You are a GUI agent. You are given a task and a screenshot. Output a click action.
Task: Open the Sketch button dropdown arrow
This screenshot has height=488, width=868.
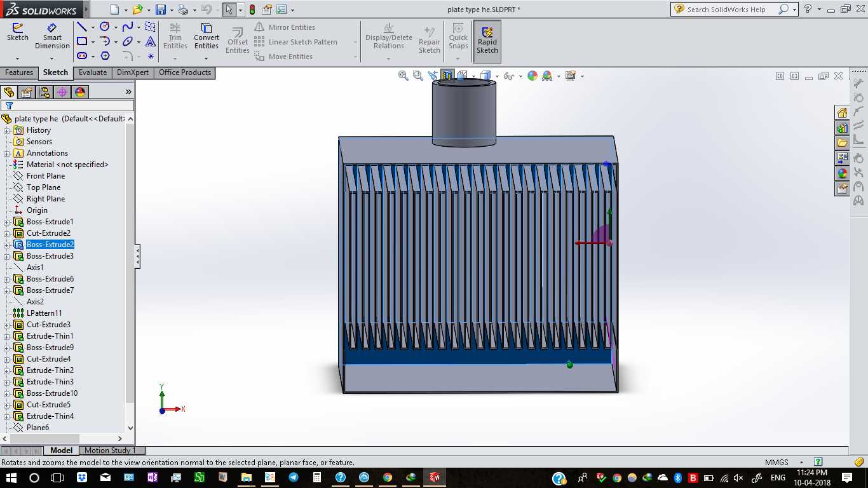coord(17,58)
